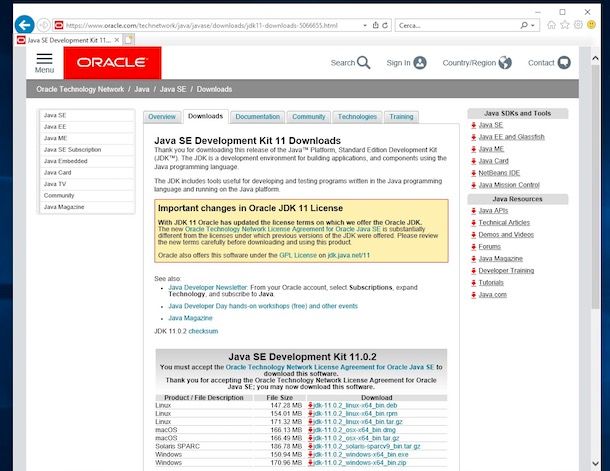Screen dimensions: 610x471
Task: Click download arrow icon beside NetBeans IDE
Action: click(x=473, y=173)
